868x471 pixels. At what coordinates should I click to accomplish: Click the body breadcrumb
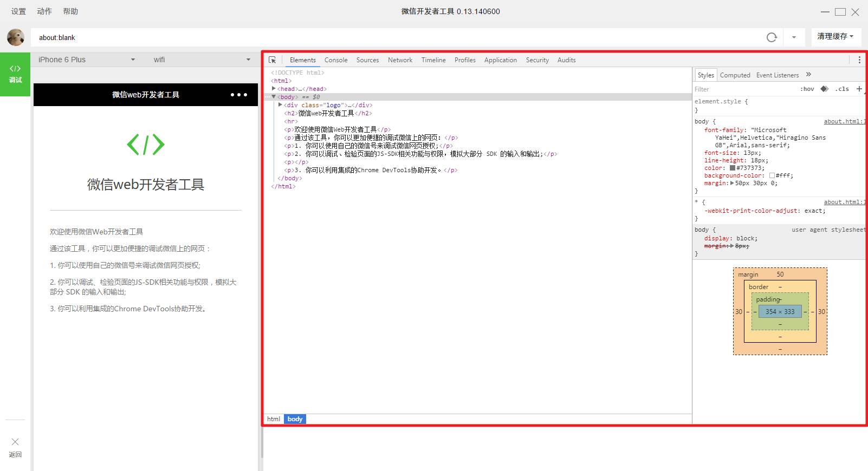click(x=295, y=419)
